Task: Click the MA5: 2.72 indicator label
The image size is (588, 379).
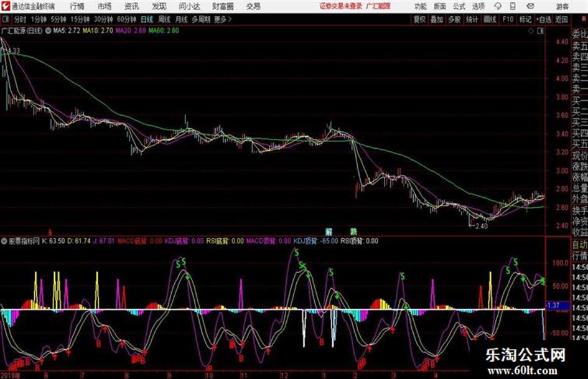Action: click(67, 30)
